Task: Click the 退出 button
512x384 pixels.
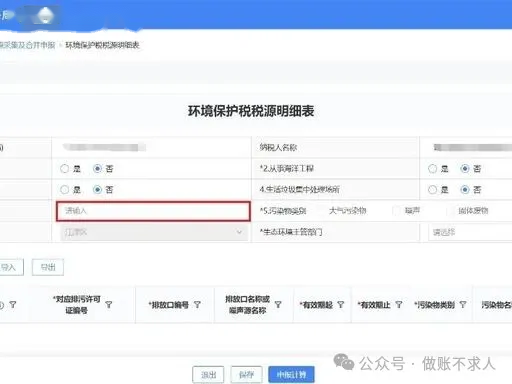Action: (208, 375)
